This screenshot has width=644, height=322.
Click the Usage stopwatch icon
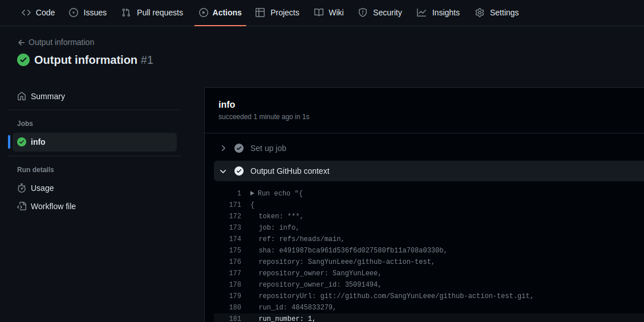click(x=22, y=188)
